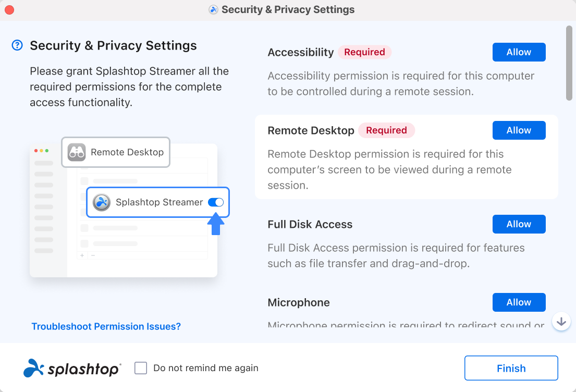Screen dimensions: 576x392
Task: Click the splashtop brand logo at the bottom
Action: pos(72,368)
